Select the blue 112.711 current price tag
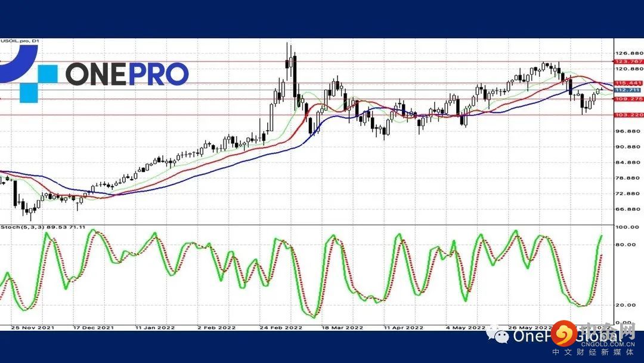The image size is (644, 363). click(628, 90)
